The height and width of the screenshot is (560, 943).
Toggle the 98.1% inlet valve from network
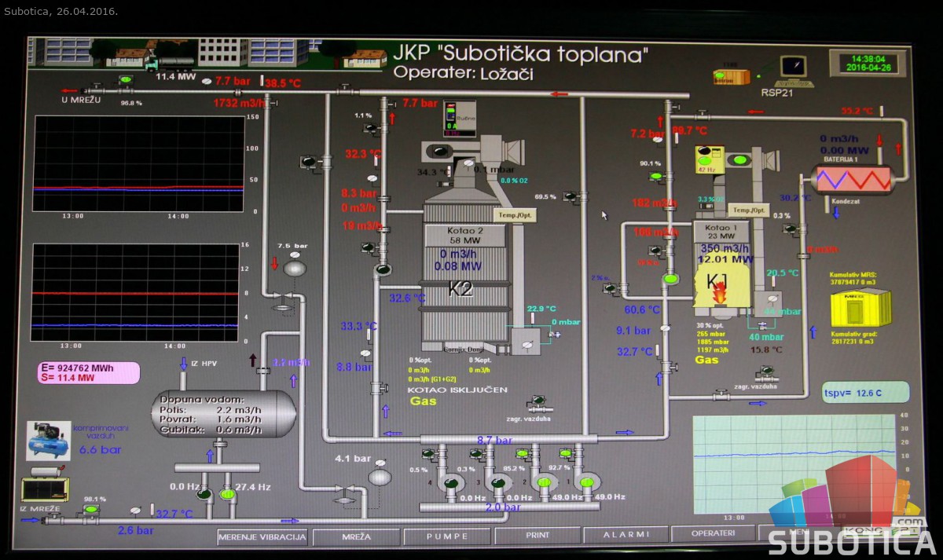(x=92, y=511)
